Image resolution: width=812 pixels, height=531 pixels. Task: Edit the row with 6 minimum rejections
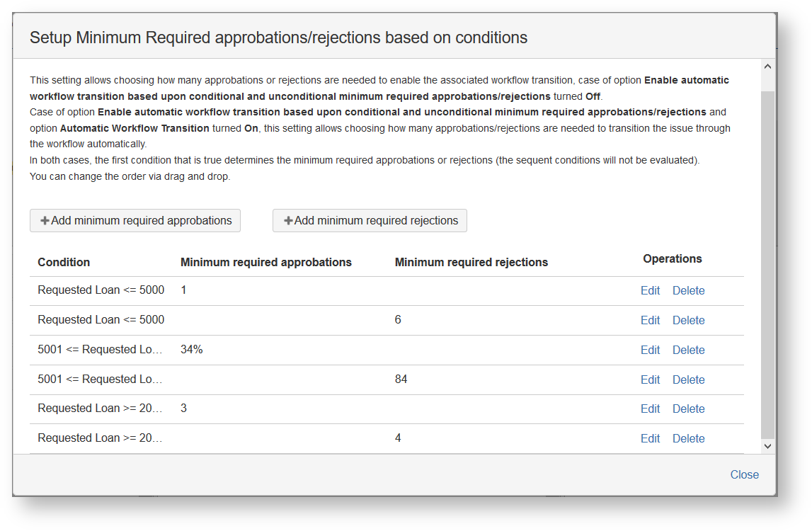point(650,321)
